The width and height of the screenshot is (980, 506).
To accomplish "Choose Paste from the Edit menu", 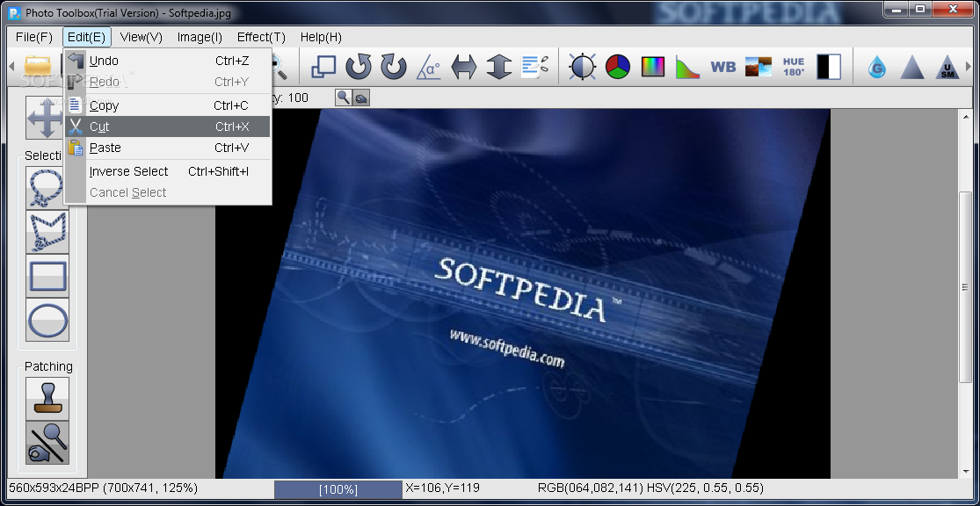I will (168, 148).
